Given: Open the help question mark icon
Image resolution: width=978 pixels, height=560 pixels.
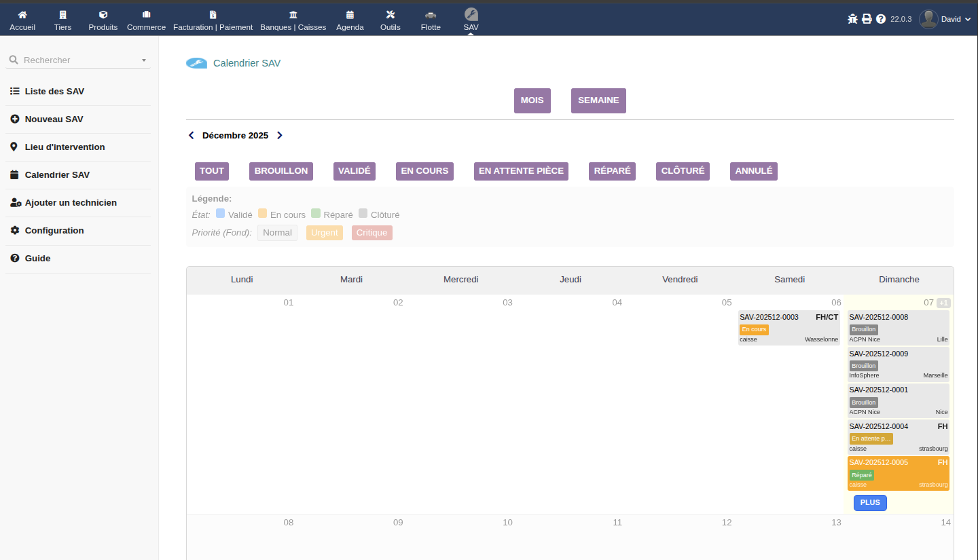Looking at the screenshot, I should coord(881,19).
